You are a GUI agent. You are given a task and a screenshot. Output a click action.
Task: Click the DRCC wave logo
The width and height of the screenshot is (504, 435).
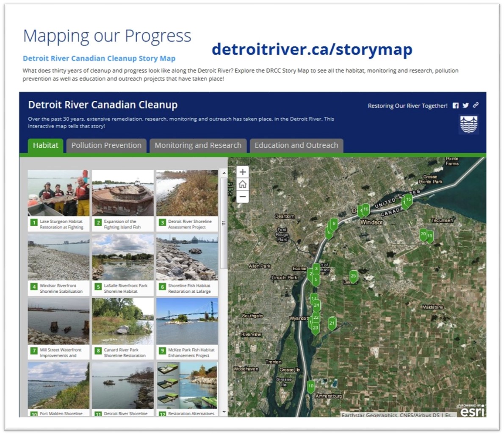[468, 125]
